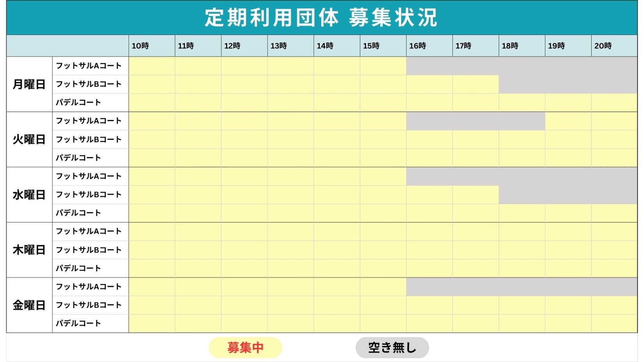Click the 金曜日 day label

(29, 305)
